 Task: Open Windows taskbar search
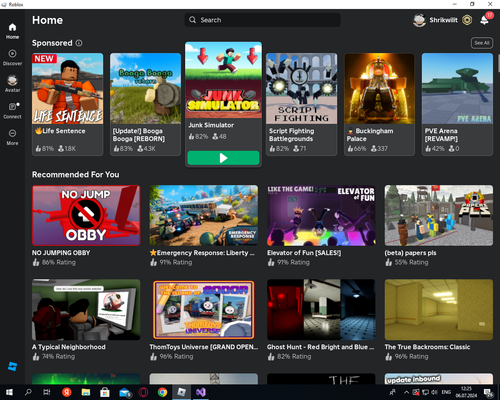[28, 392]
